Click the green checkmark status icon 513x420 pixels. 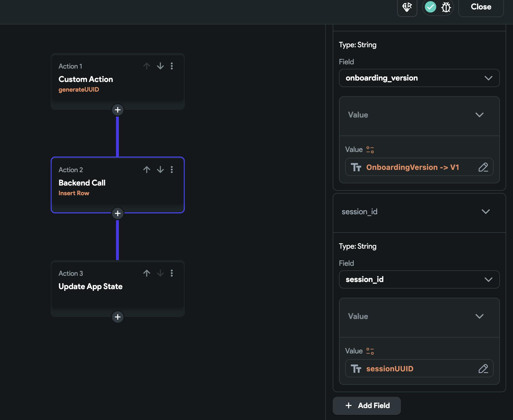[430, 7]
